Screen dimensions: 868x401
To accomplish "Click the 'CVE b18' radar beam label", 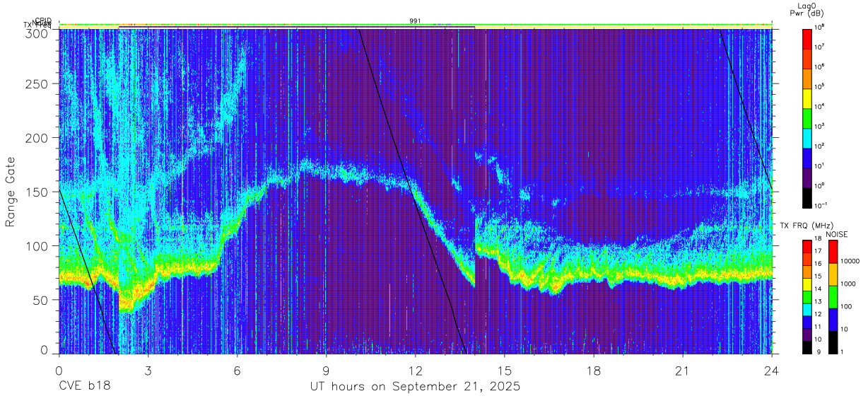I will click(x=84, y=387).
